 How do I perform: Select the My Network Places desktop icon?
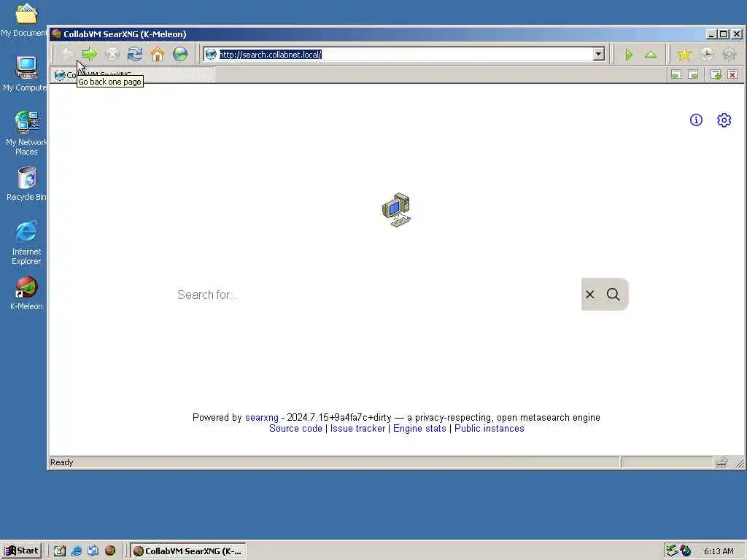[26, 133]
